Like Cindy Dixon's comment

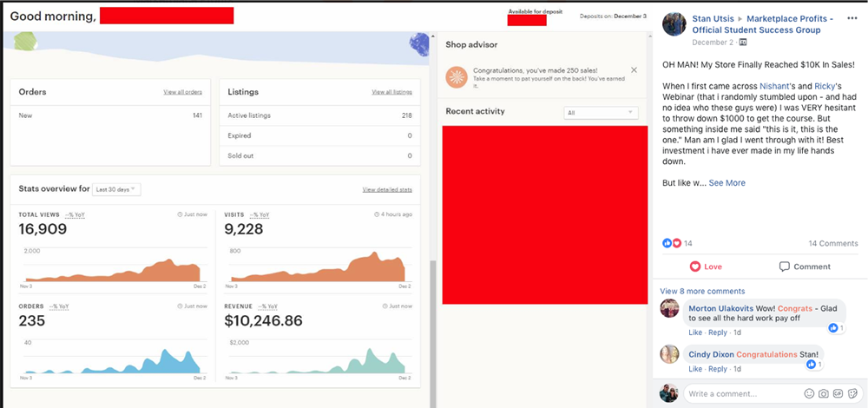point(695,369)
